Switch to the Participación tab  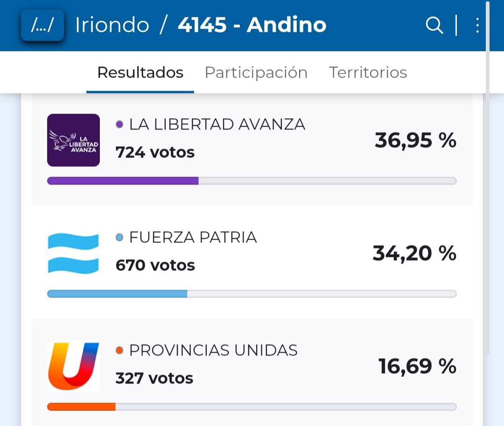coord(256,73)
